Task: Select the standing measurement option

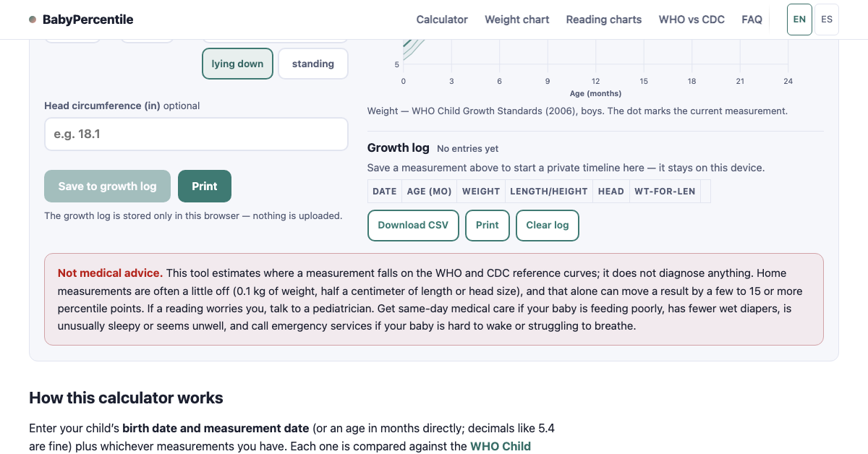Action: point(313,64)
